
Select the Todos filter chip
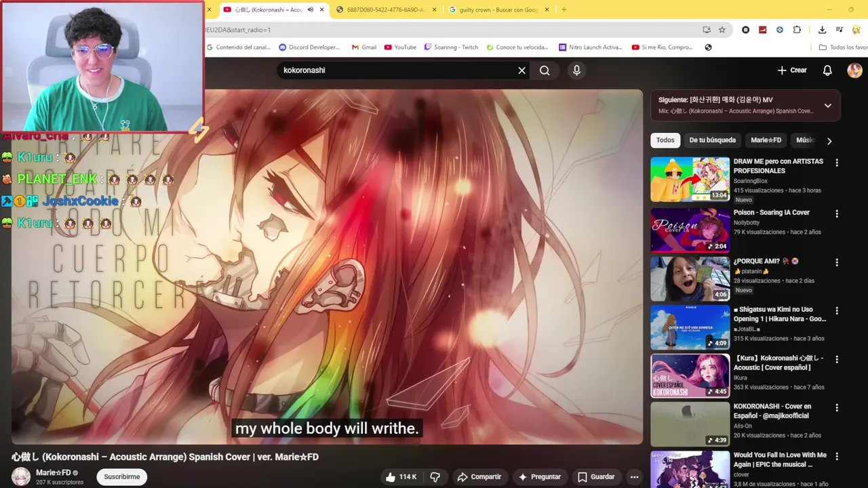(665, 140)
